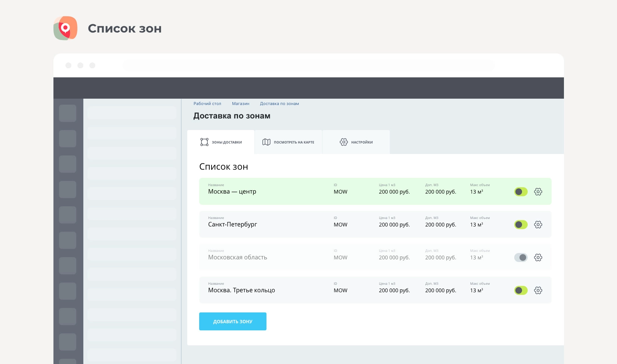Click the zones polygon icon in first tab
Screen dimensions: 617x364
[x=204, y=142]
